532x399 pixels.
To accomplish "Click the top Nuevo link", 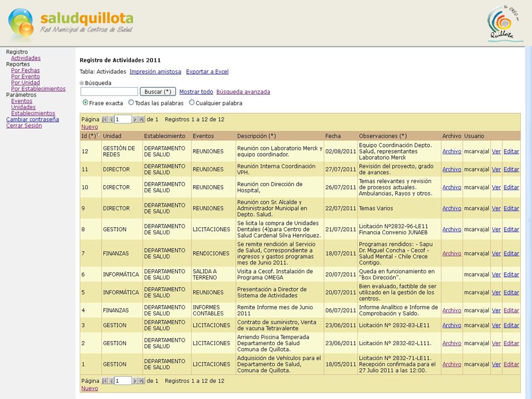I will coord(90,127).
